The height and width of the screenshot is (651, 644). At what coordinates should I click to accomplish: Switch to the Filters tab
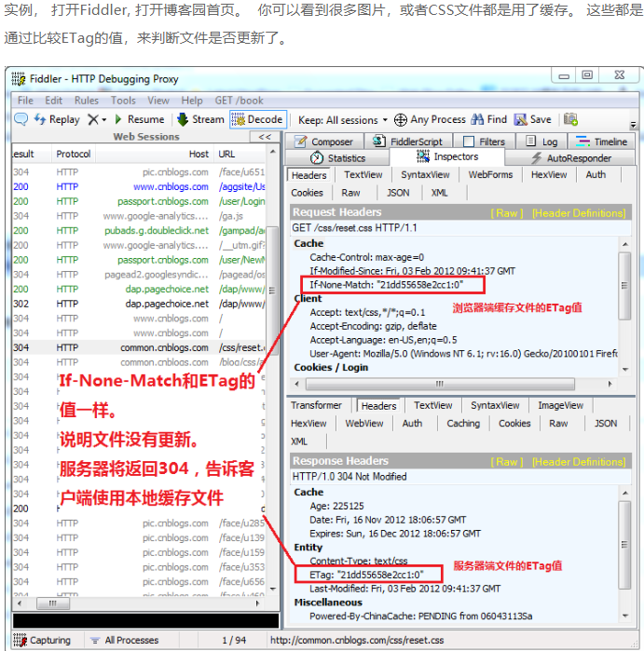484,142
